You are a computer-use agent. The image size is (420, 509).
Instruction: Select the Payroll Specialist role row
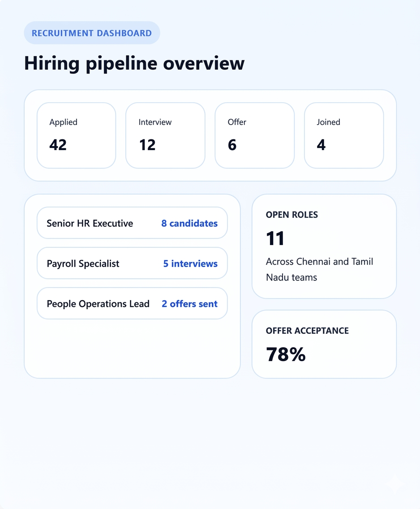click(132, 263)
